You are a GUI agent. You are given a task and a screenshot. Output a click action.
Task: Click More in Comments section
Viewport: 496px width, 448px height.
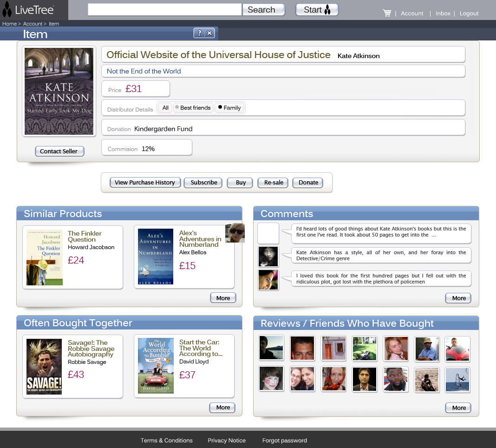click(x=458, y=298)
